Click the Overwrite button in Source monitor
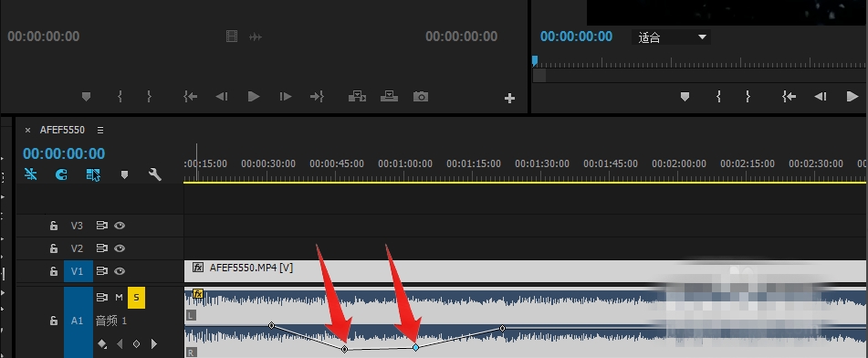Image resolution: width=868 pixels, height=358 pixels. point(389,97)
